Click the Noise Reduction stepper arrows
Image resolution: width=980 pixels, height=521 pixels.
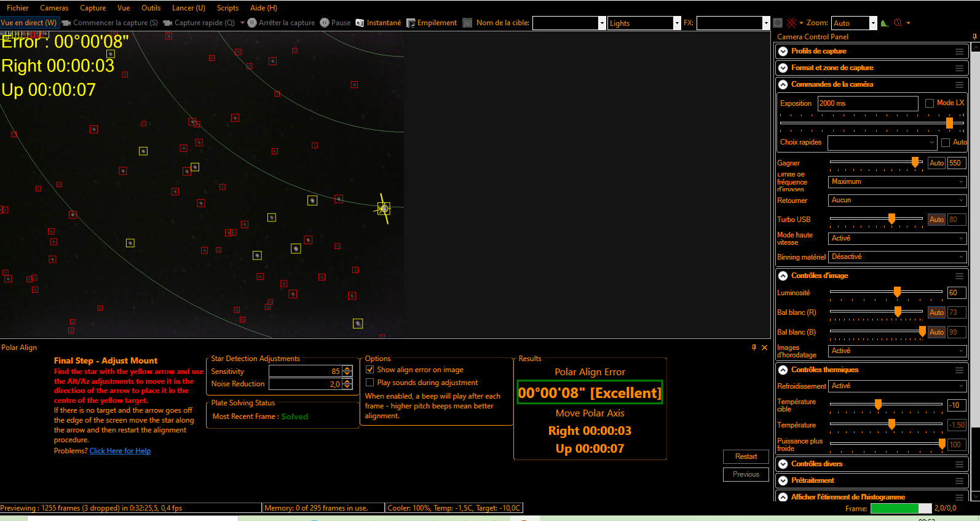tap(347, 384)
